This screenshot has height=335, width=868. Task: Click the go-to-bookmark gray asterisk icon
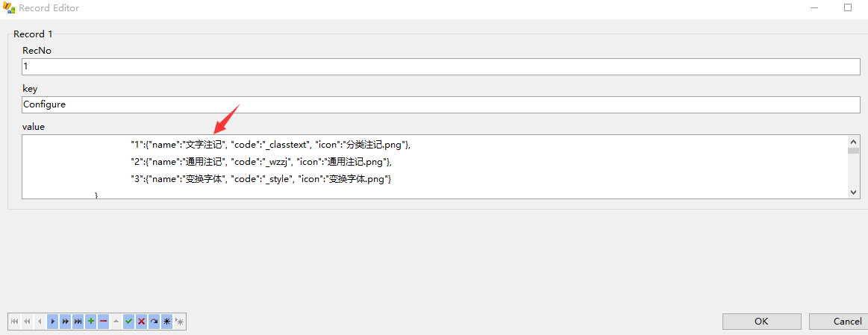pyautogui.click(x=179, y=321)
